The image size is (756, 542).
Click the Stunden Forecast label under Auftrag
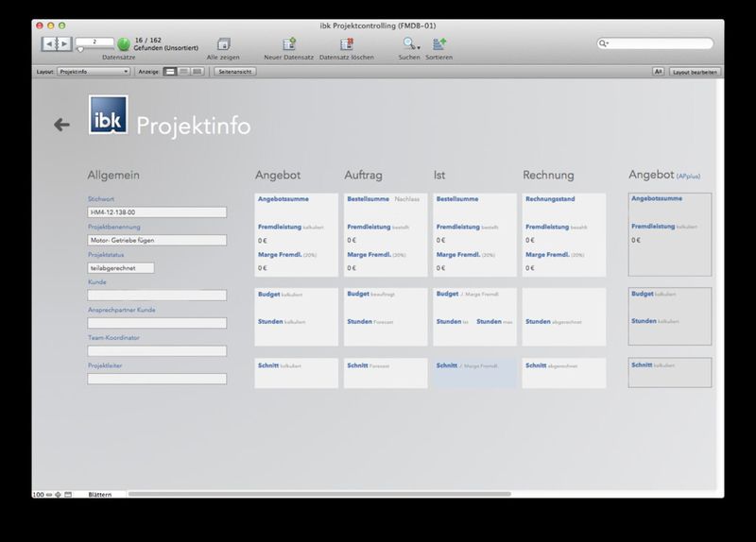pyautogui.click(x=370, y=322)
